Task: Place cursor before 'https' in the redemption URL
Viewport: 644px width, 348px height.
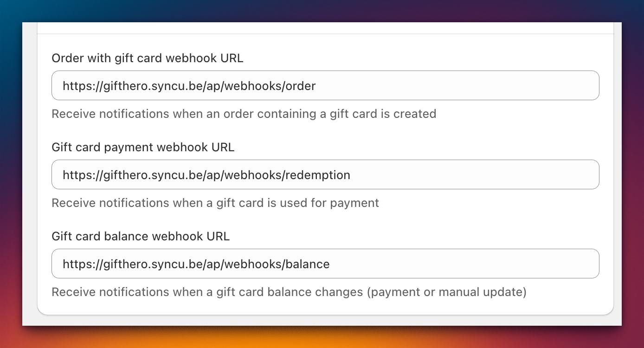Action: pos(64,175)
